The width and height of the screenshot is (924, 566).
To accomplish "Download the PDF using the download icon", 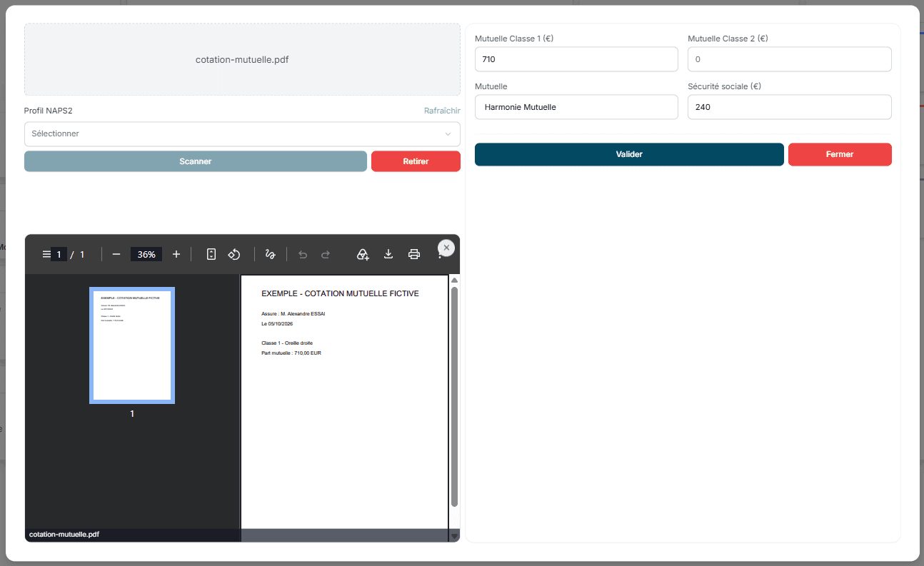I will click(388, 254).
